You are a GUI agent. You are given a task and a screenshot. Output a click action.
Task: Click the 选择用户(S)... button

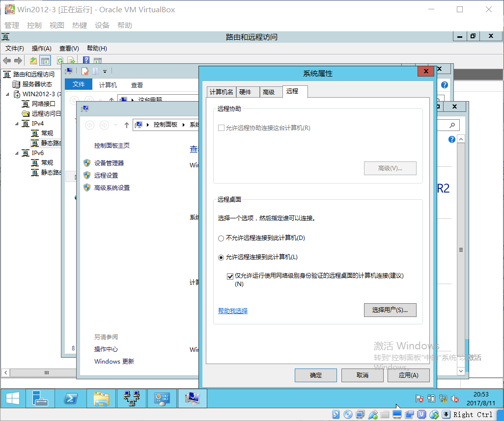(390, 310)
